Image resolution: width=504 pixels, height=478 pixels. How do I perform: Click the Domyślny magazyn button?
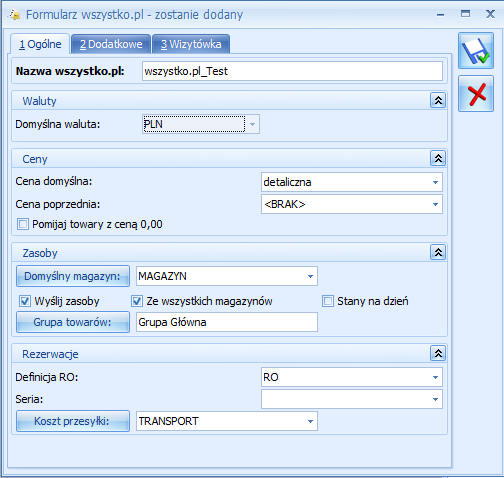click(x=73, y=276)
